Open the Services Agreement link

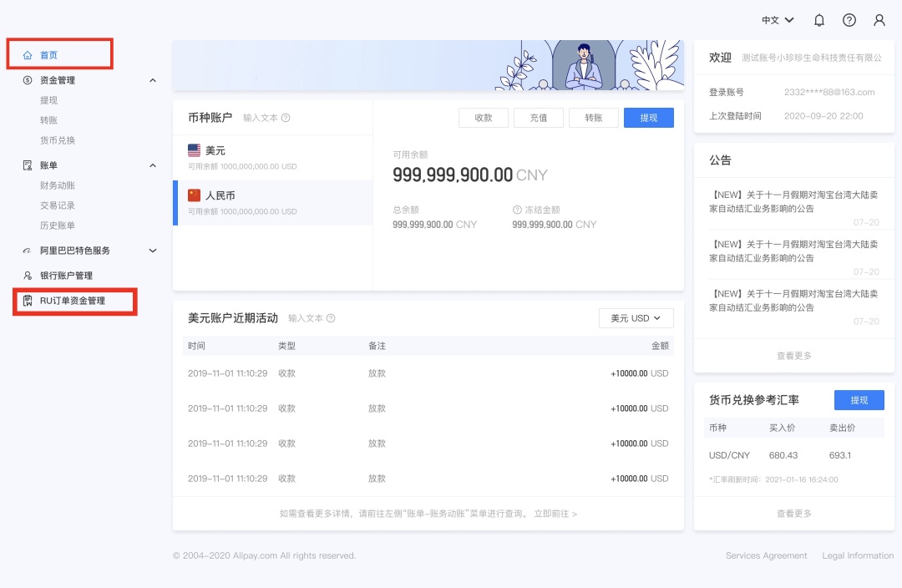(766, 555)
